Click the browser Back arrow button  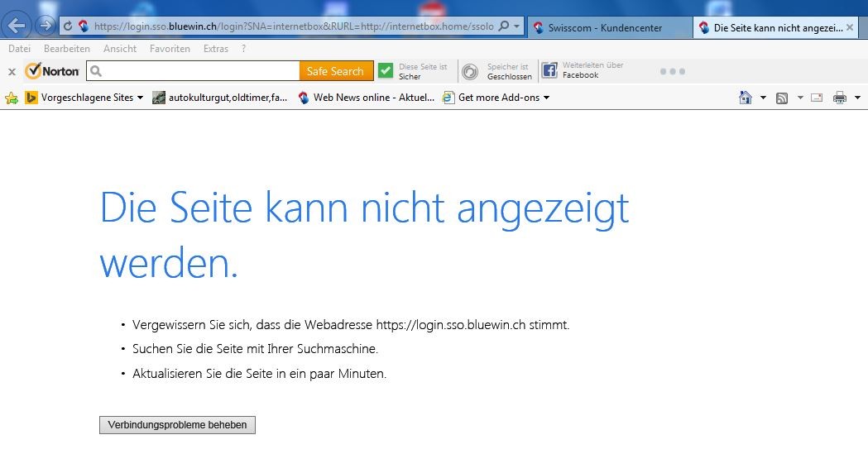[x=17, y=26]
